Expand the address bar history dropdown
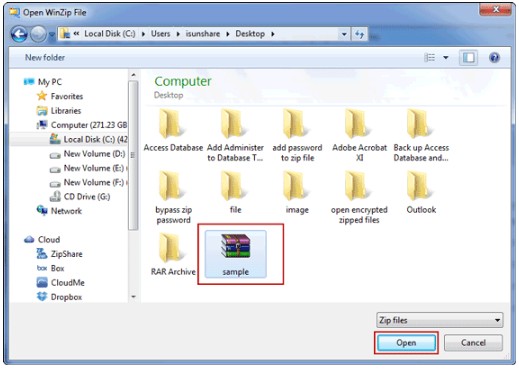 [344, 34]
